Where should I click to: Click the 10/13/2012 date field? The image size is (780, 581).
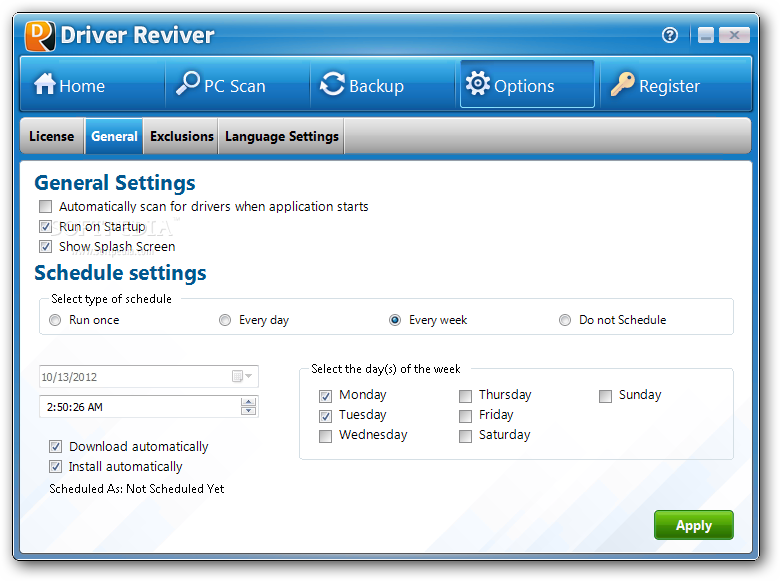[149, 377]
